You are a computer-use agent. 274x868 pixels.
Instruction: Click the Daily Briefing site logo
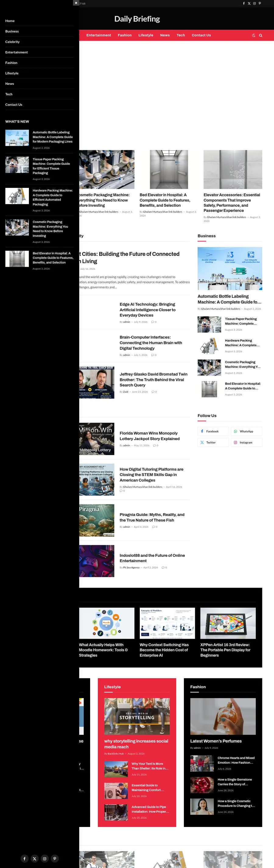(137, 19)
